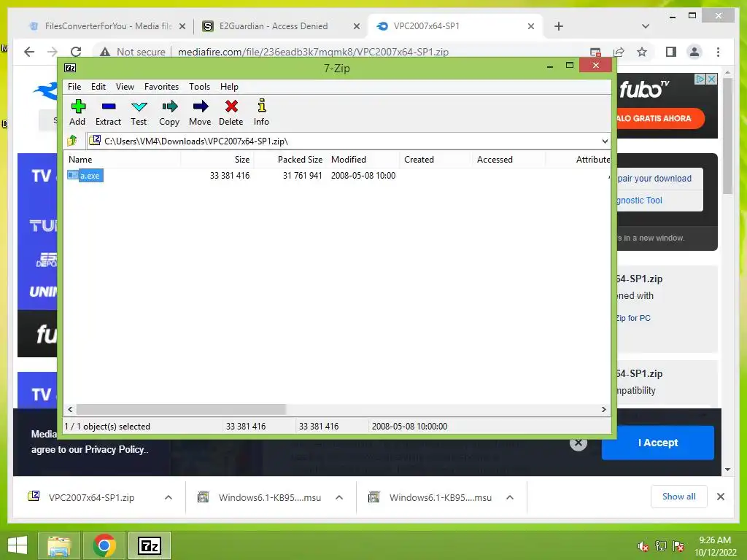Open the Help menu in 7-Zip

coord(229,87)
